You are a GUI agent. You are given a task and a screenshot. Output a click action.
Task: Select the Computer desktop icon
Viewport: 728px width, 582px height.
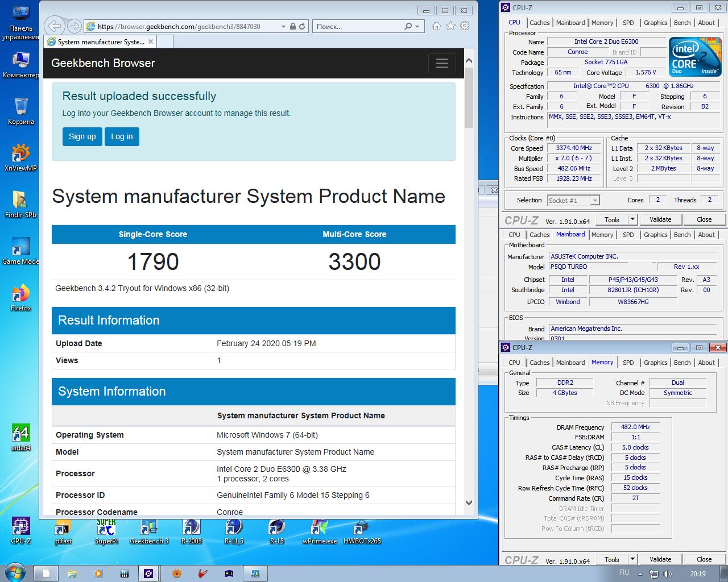point(21,64)
